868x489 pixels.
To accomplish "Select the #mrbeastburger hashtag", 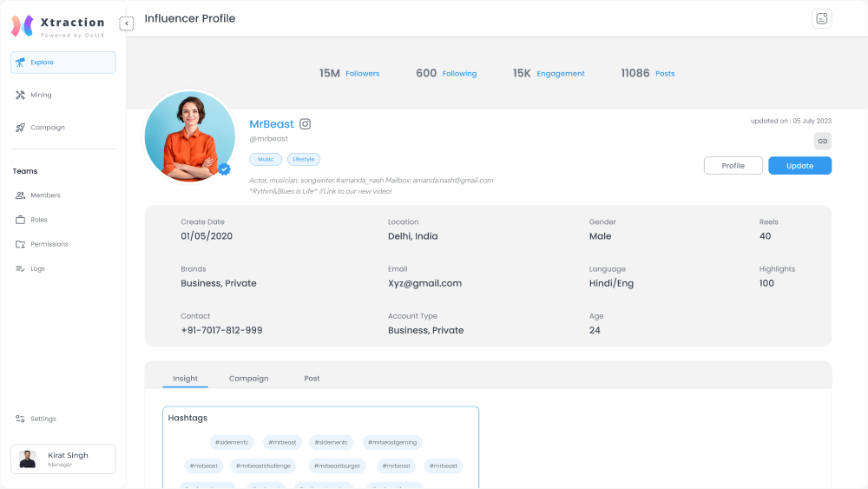I will pos(337,466).
